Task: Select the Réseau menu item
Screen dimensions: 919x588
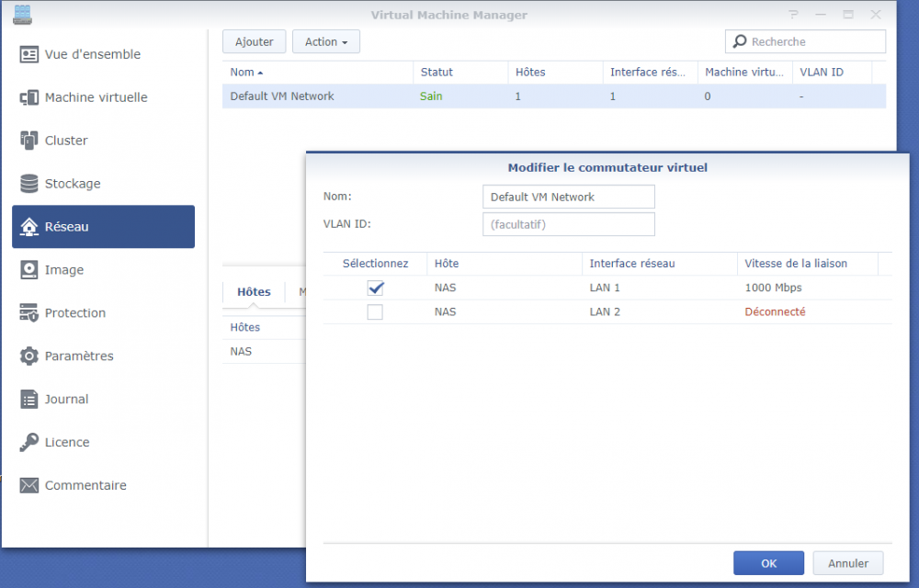Action: [x=103, y=227]
